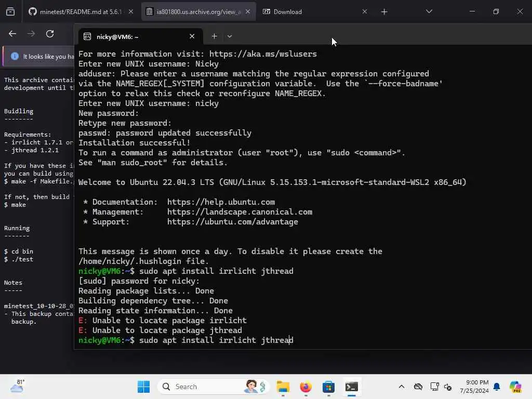
Task: Open a new browser tab
Action: coord(384,12)
